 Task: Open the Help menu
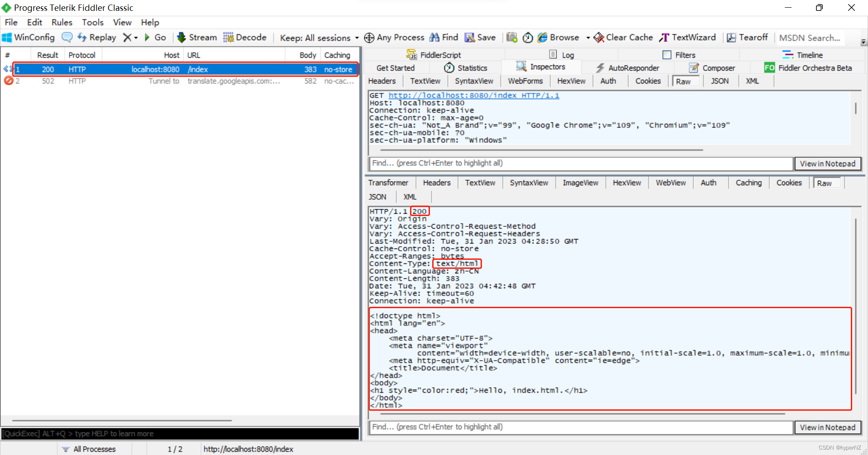(150, 22)
